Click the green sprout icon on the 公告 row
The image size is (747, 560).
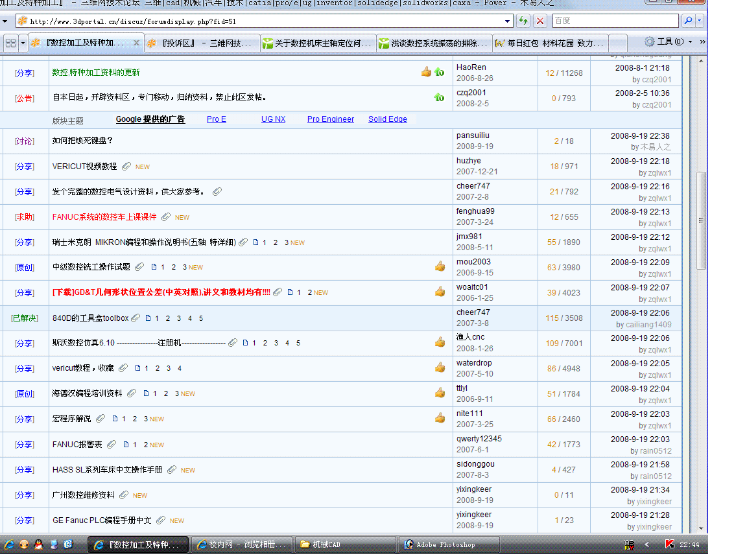tap(440, 97)
